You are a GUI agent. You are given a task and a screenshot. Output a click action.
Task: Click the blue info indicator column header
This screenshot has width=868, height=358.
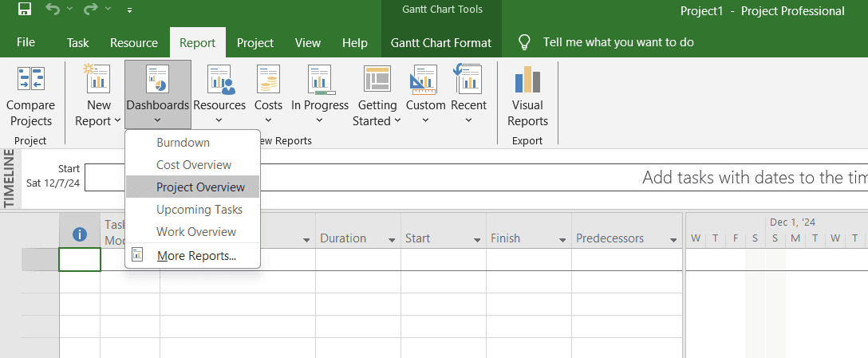click(80, 234)
